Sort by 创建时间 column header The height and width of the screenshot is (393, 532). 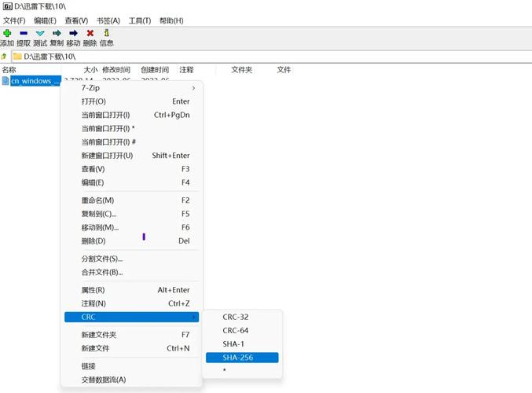155,70
